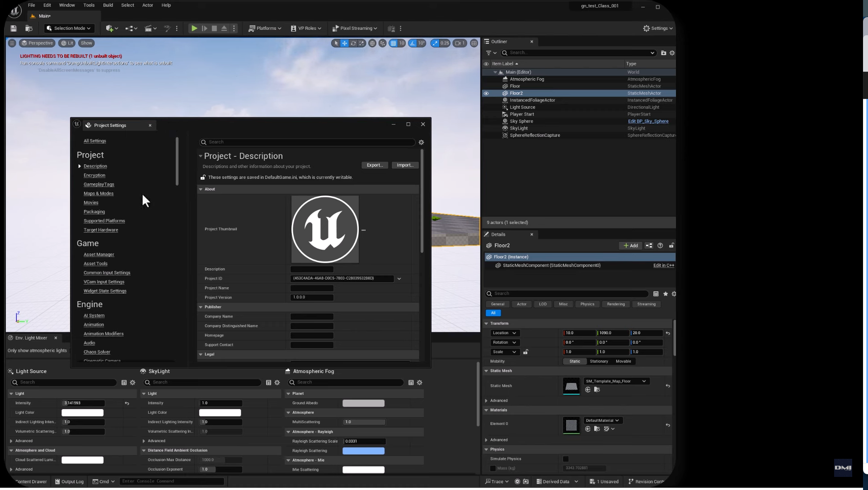This screenshot has width=868, height=490.
Task: Enable the Simulate Physics checkbox
Action: click(x=566, y=459)
